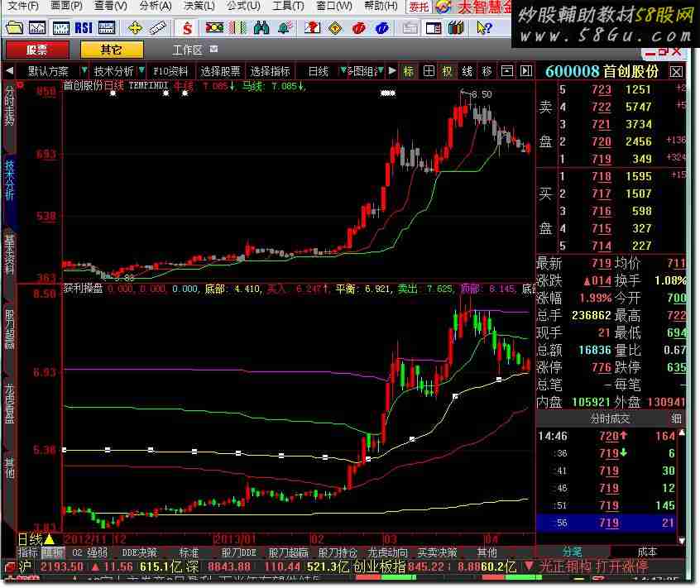Screen dimensions: 700x588
Task: Click the red icon left of 沪 index
Action: [9, 567]
